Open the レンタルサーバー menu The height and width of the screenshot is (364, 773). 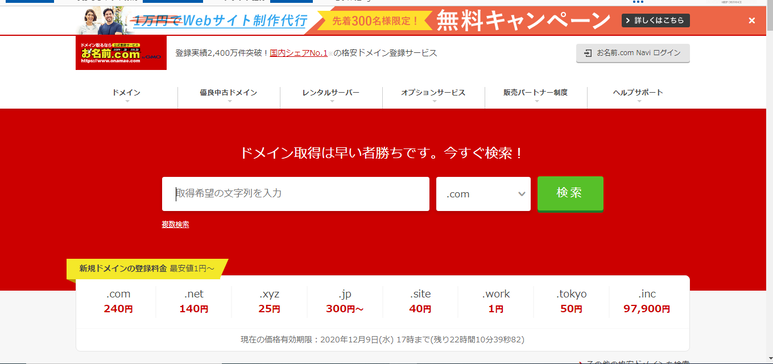coord(331,93)
